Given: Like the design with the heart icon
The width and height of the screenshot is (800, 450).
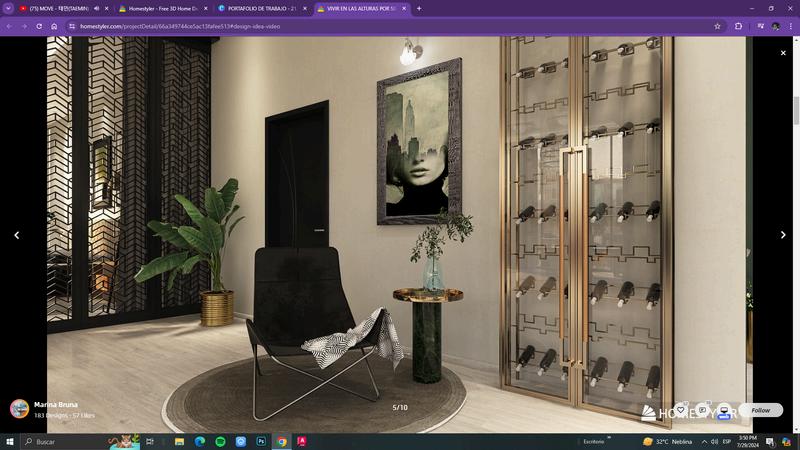Looking at the screenshot, I should (x=681, y=410).
